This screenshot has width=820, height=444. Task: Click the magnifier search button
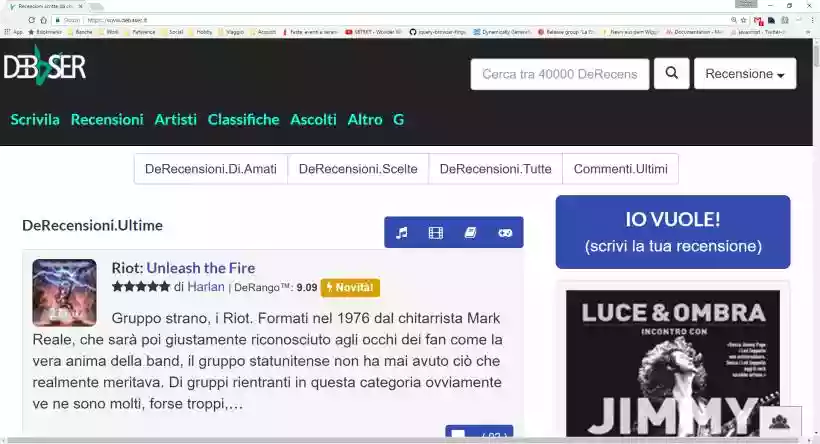671,74
